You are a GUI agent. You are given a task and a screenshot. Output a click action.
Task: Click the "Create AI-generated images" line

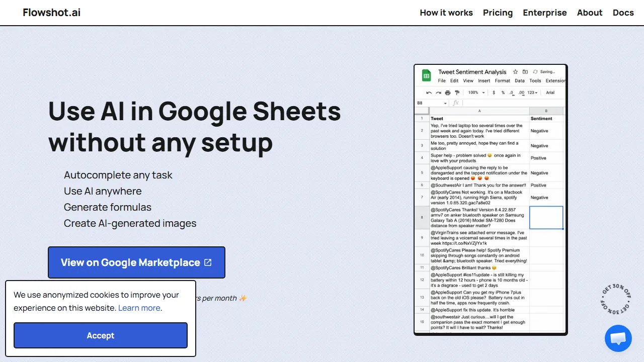130,223
